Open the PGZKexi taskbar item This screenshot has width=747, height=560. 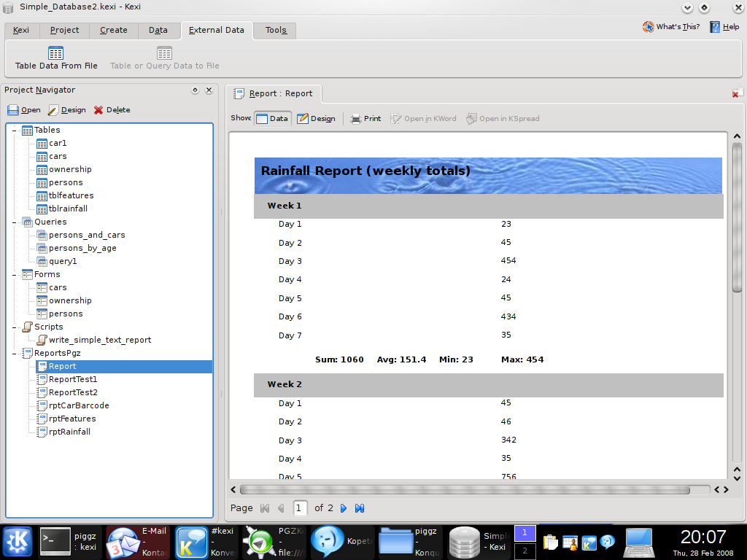tap(274, 542)
